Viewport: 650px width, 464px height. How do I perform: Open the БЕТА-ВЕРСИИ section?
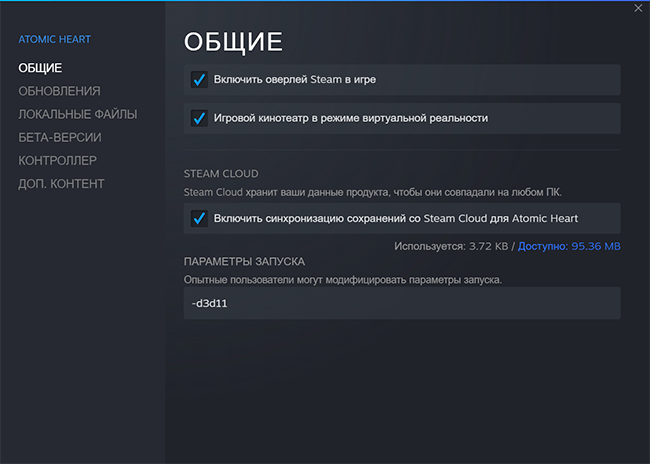(x=60, y=138)
